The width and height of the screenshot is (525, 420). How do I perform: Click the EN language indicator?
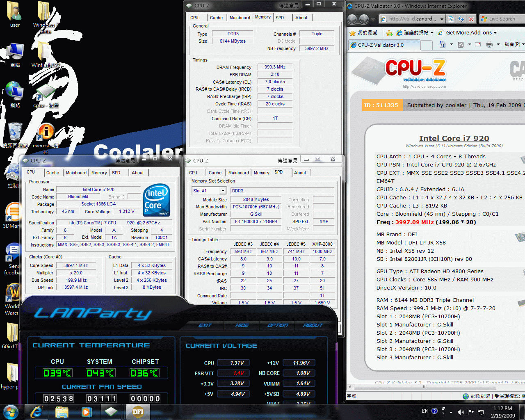[x=425, y=411]
